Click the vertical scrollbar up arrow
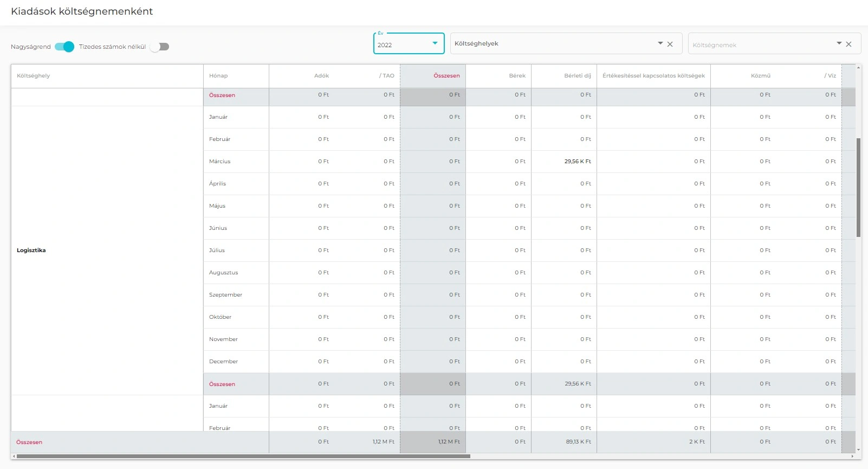This screenshot has width=868, height=469. tap(858, 68)
